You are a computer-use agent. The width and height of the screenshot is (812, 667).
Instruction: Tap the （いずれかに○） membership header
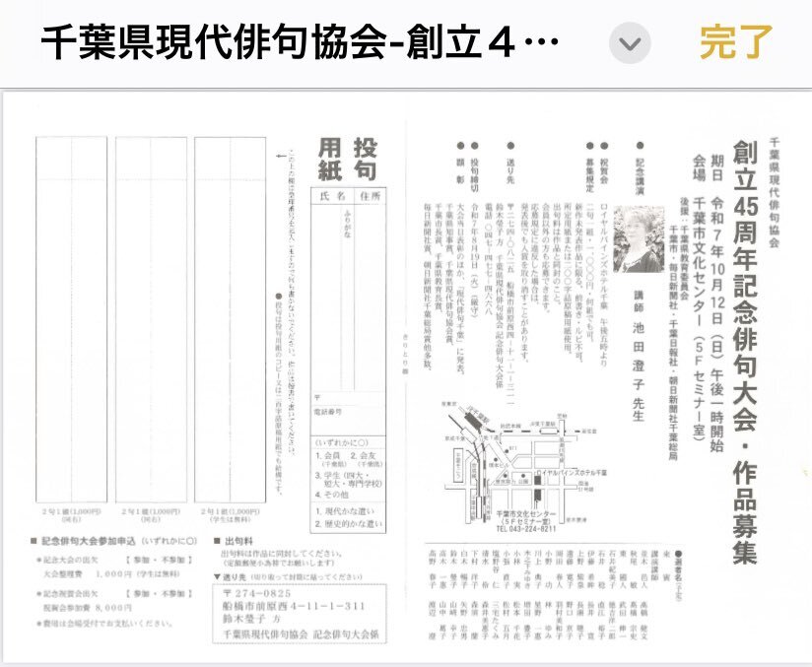click(x=341, y=443)
